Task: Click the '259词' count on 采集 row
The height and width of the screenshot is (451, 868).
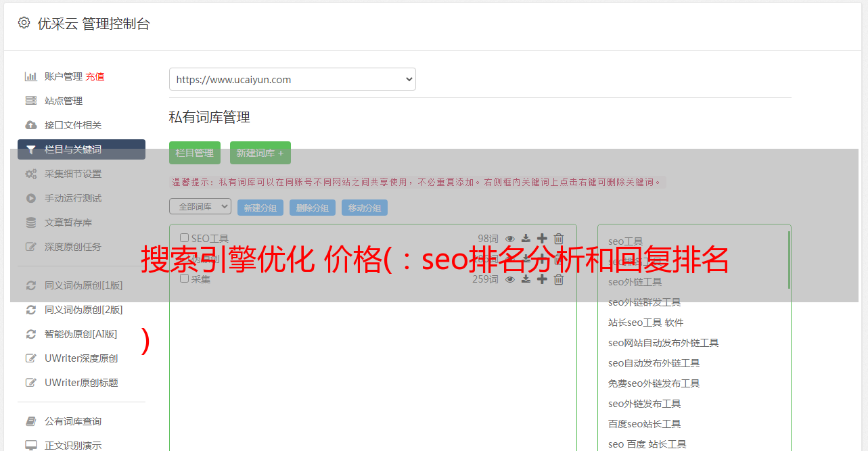Action: [485, 279]
